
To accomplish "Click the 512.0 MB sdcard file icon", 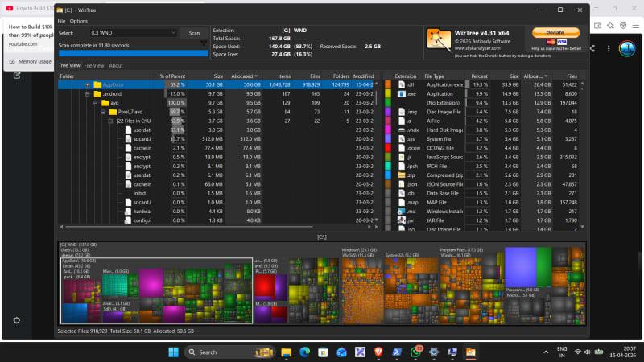I will tap(128, 138).
